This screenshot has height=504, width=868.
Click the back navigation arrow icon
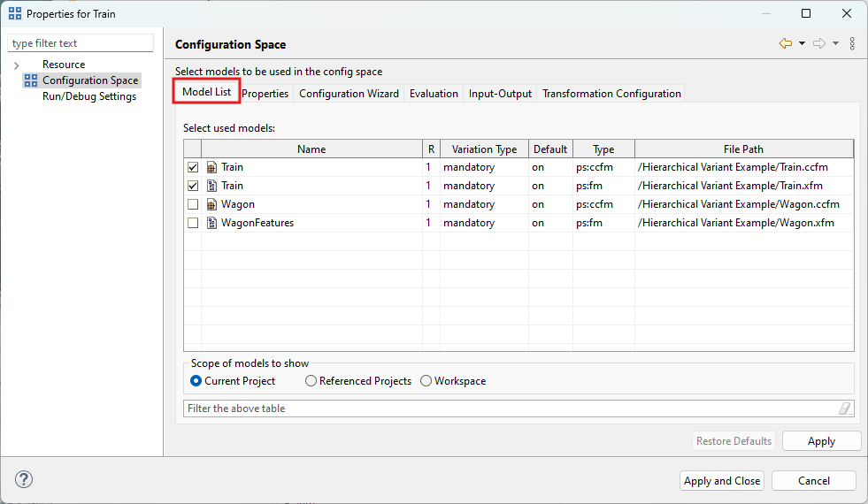coord(785,43)
